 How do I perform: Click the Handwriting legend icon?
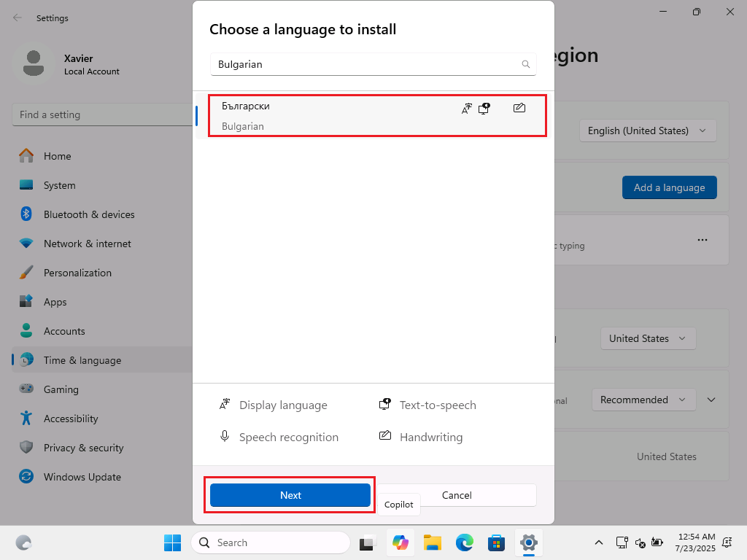[x=385, y=435]
